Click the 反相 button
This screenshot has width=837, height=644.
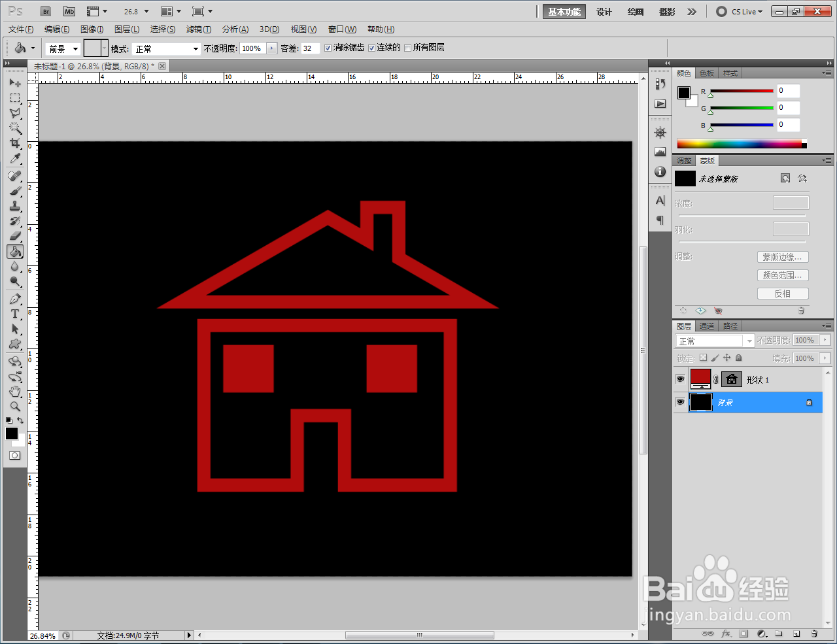coord(783,294)
